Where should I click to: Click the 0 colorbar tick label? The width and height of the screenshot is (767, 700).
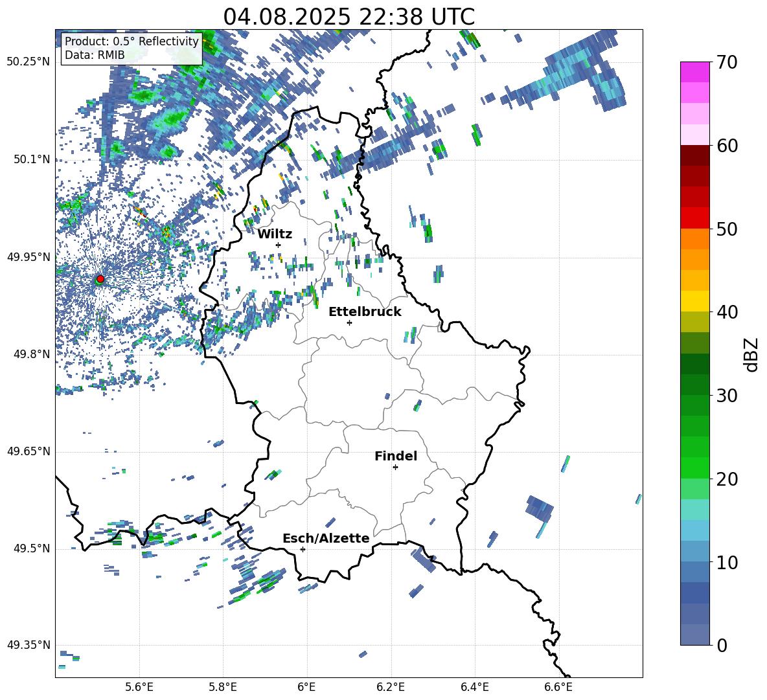(722, 645)
